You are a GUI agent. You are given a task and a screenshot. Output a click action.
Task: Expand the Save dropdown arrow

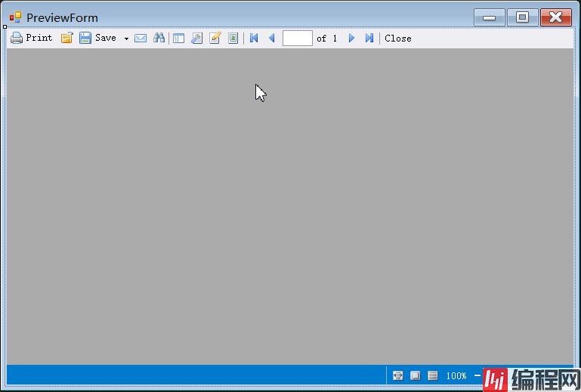click(x=126, y=39)
